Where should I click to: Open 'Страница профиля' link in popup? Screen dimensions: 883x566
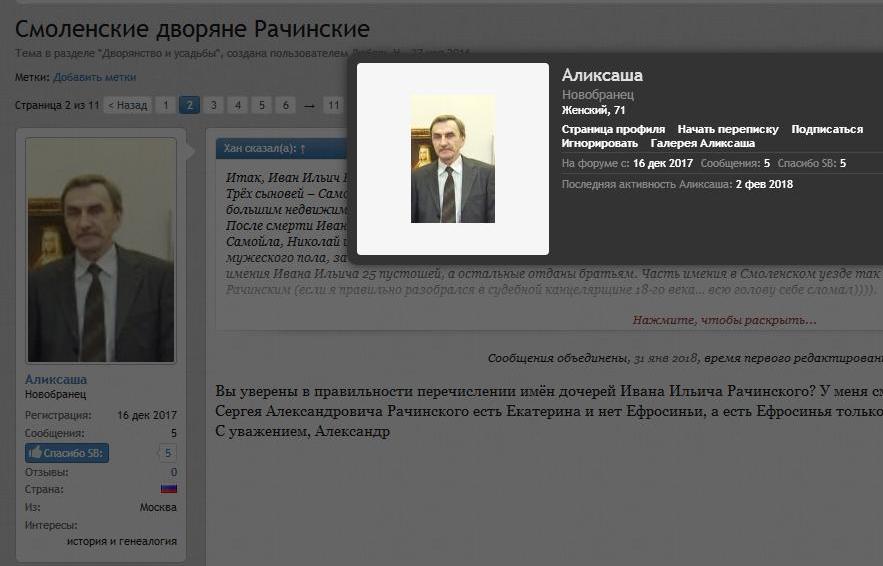pos(613,130)
